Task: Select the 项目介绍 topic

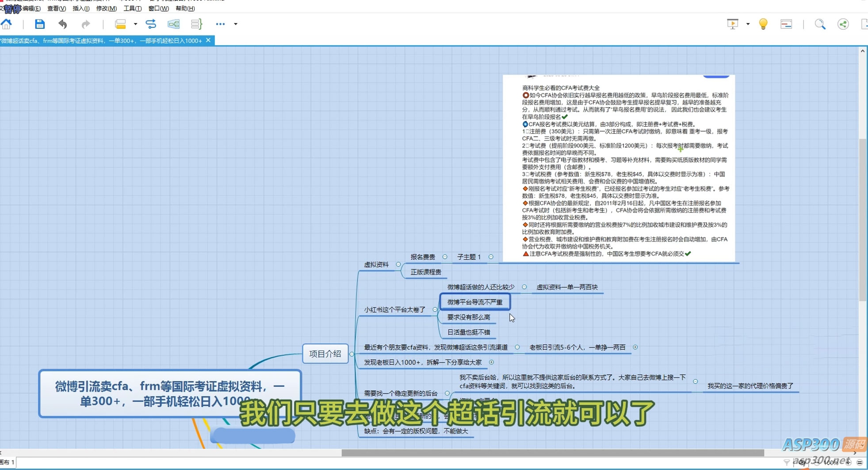Action: click(x=325, y=354)
